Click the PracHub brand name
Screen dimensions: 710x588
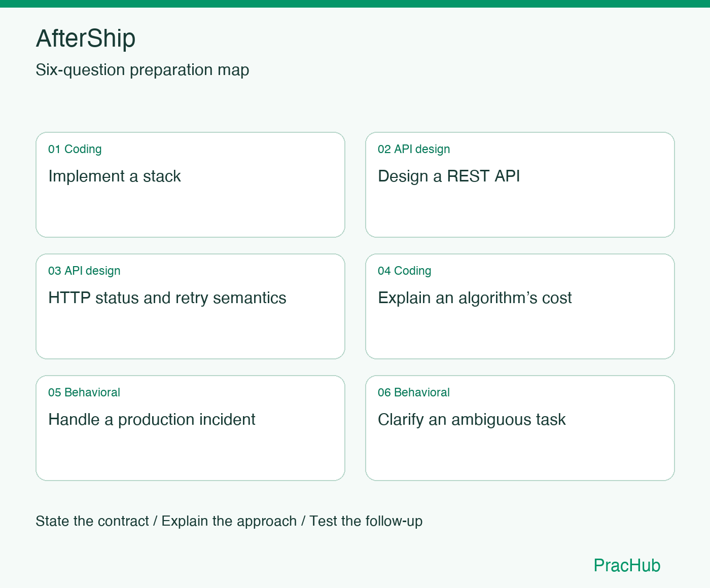coord(627,566)
